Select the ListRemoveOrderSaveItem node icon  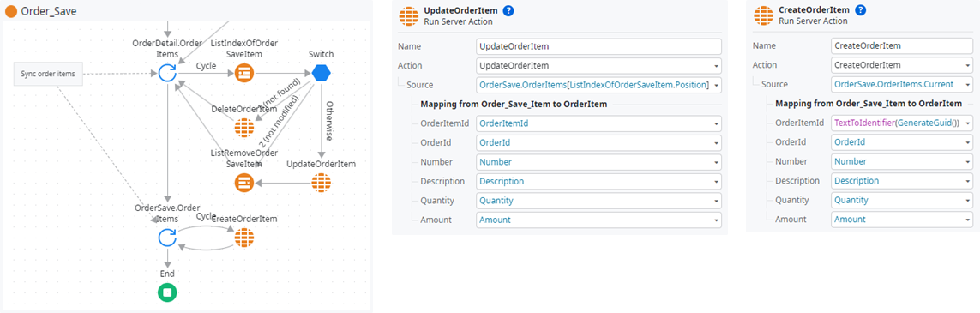coord(244,183)
